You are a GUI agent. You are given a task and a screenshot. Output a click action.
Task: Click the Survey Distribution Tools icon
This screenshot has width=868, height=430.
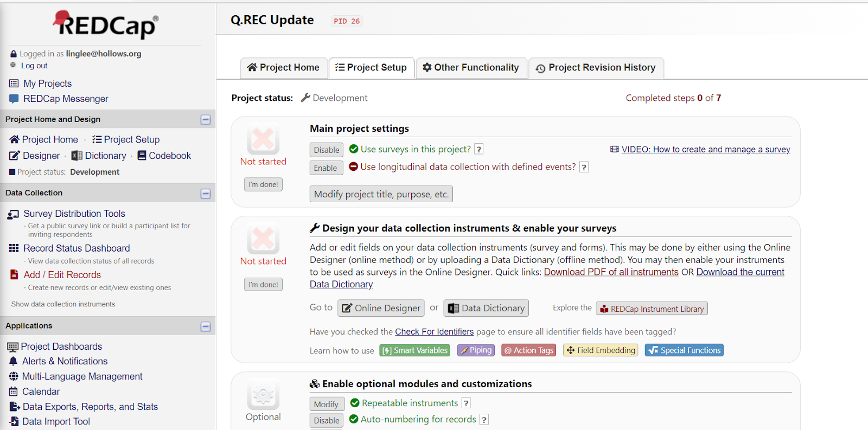[13, 214]
